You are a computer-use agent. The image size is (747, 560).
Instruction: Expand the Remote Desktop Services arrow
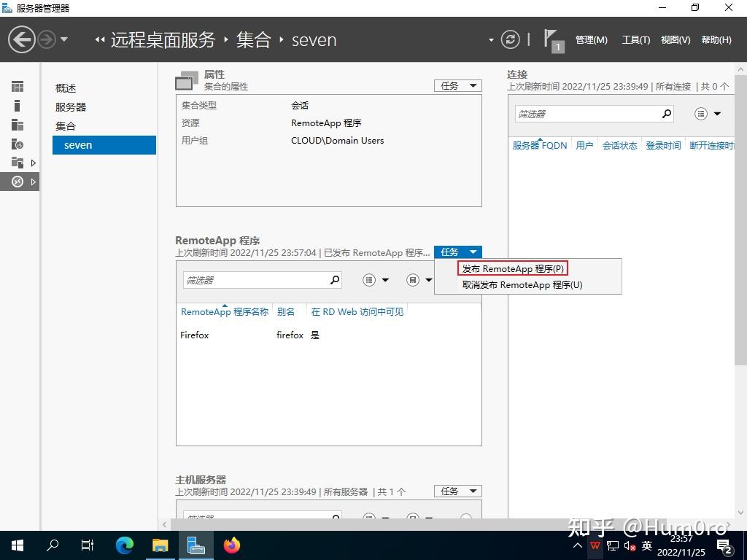coord(34,182)
